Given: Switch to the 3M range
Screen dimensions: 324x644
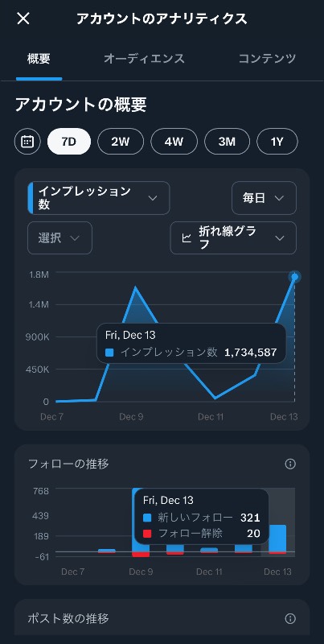Looking at the screenshot, I should [x=227, y=142].
